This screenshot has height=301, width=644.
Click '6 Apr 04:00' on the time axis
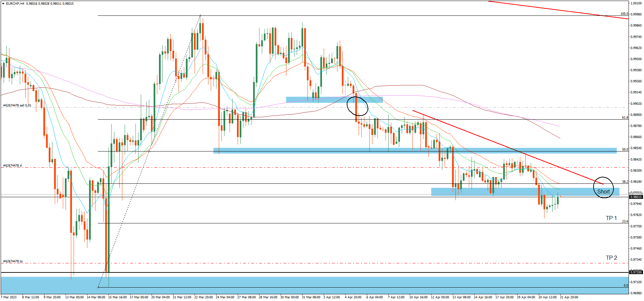click(374, 297)
